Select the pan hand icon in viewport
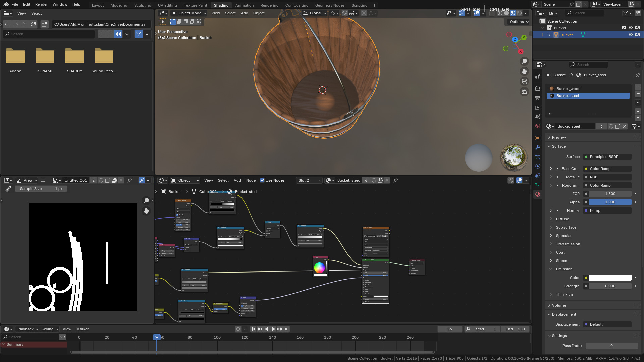Image resolution: width=644 pixels, height=362 pixels. pos(524,71)
